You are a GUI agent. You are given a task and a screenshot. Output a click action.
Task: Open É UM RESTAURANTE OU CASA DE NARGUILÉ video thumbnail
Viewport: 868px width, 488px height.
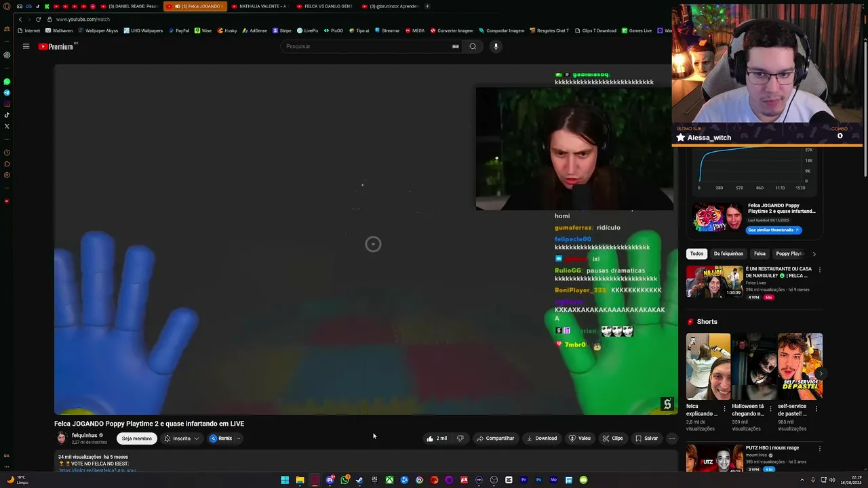714,282
